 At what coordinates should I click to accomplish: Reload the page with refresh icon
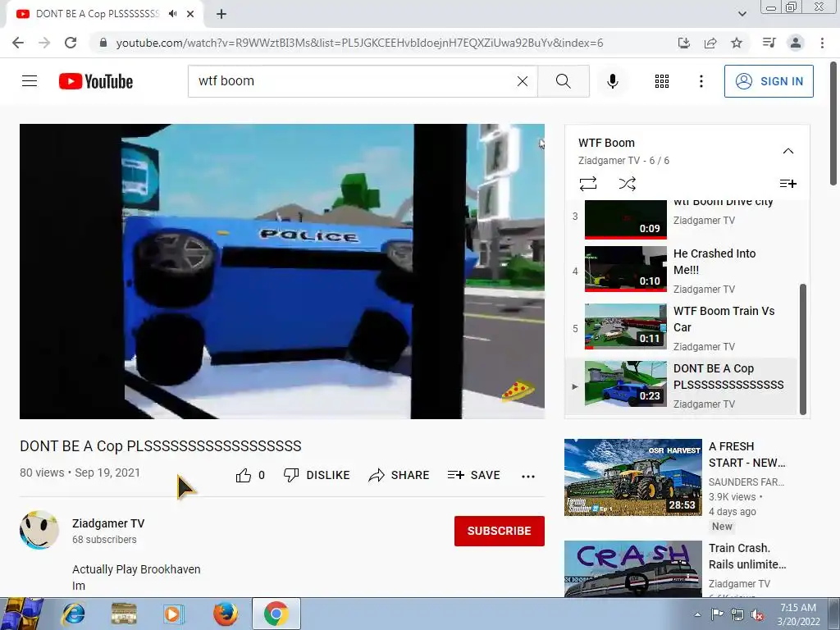71,43
